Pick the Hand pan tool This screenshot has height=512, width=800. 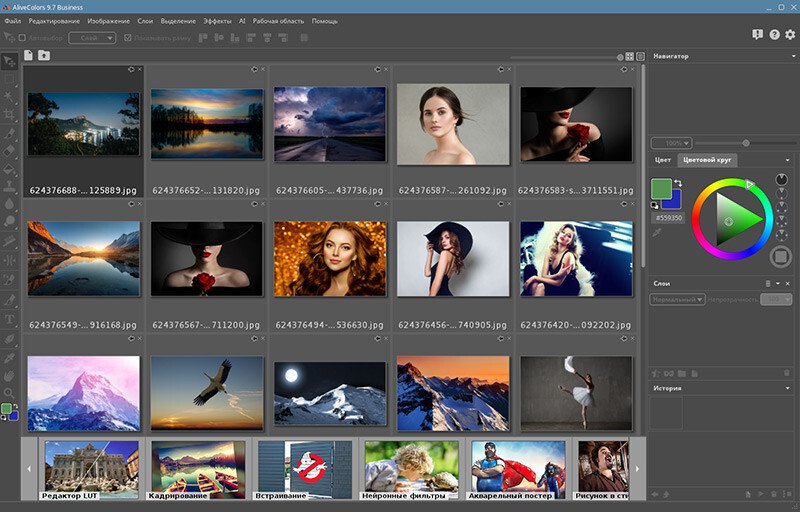click(x=10, y=374)
